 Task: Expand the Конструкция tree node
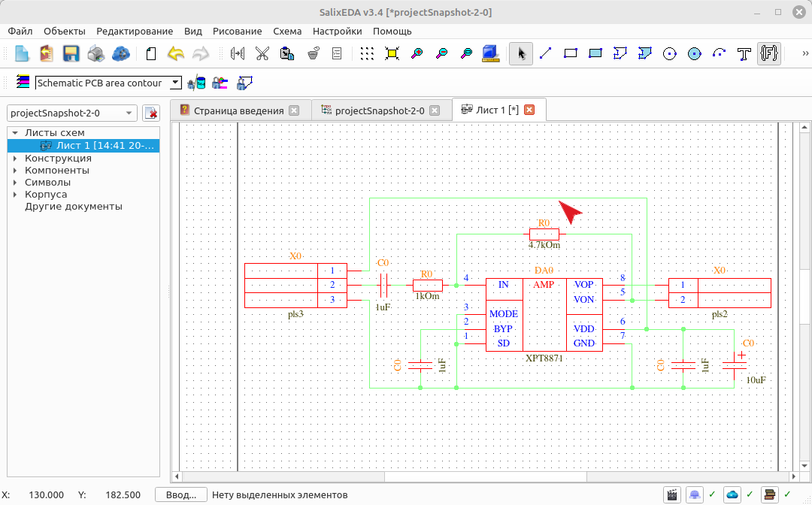tap(15, 159)
